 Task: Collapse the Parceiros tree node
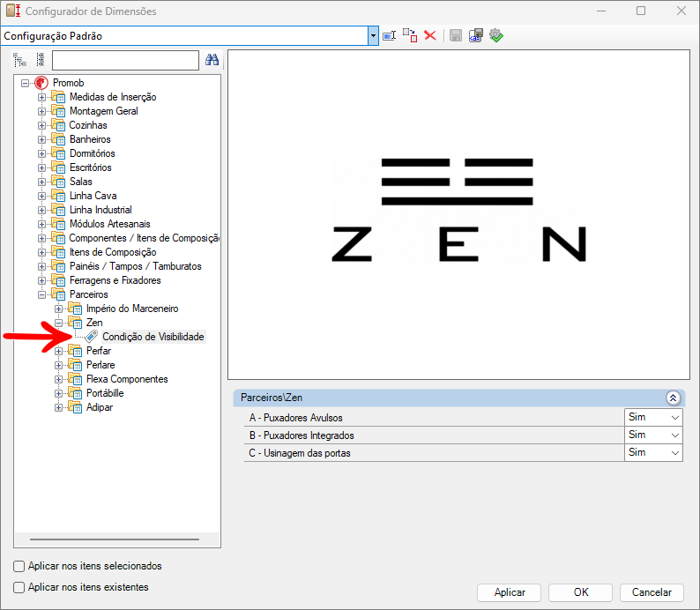pos(41,294)
